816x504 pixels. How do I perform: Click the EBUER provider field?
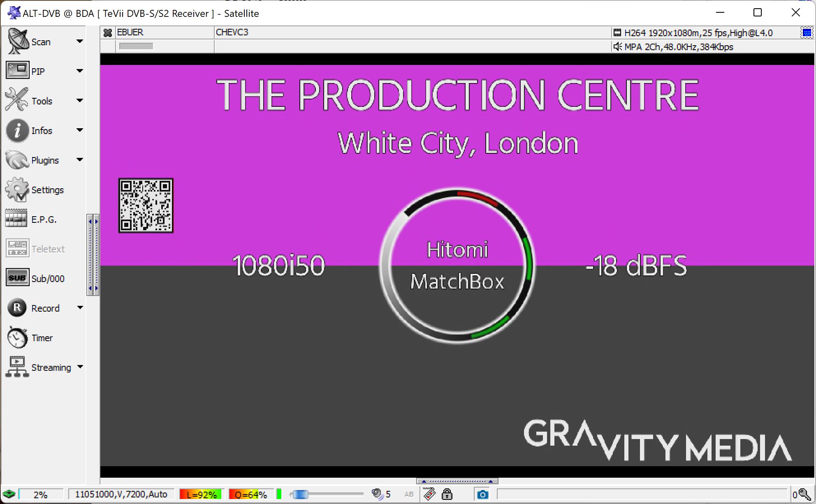coord(165,32)
